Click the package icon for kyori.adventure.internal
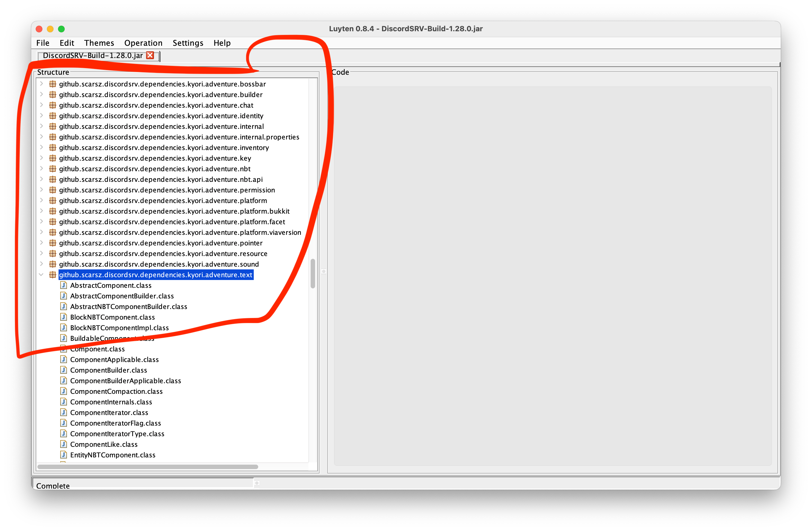 point(52,126)
